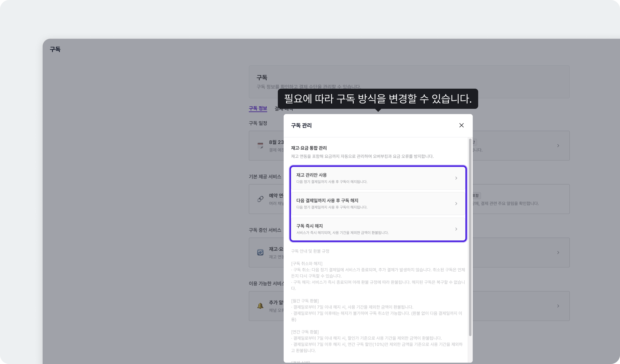Click the dialog's vertical scrollbar
The width and height of the screenshot is (620, 364).
point(470,237)
